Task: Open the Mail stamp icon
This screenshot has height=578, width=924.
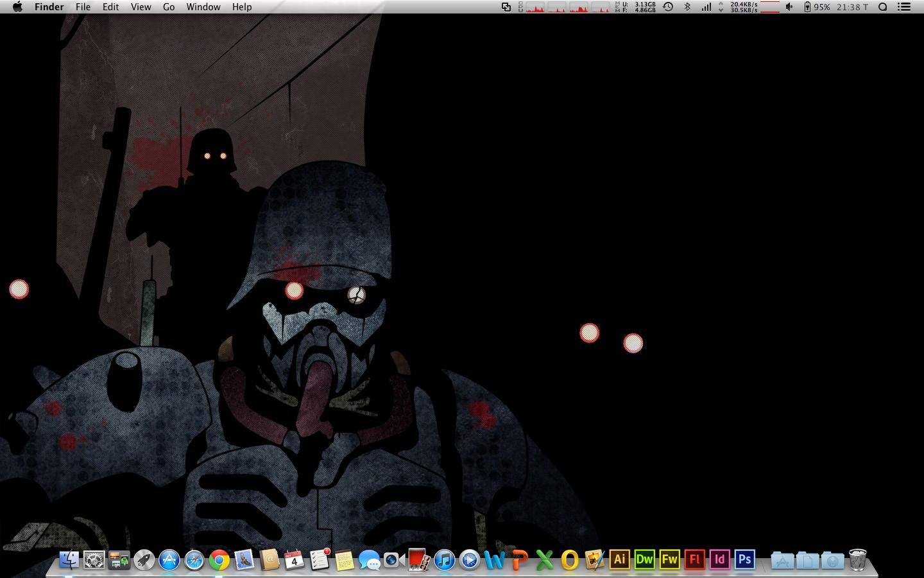Action: click(x=244, y=560)
